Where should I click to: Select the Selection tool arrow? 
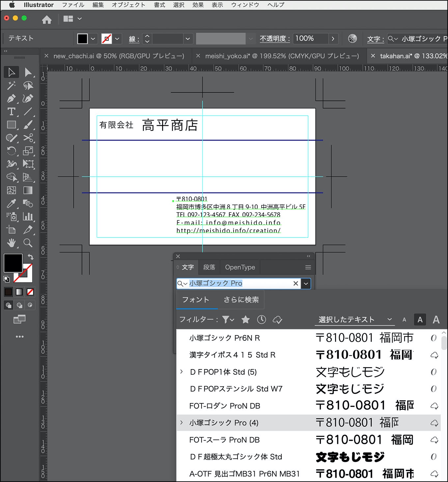(x=11, y=72)
